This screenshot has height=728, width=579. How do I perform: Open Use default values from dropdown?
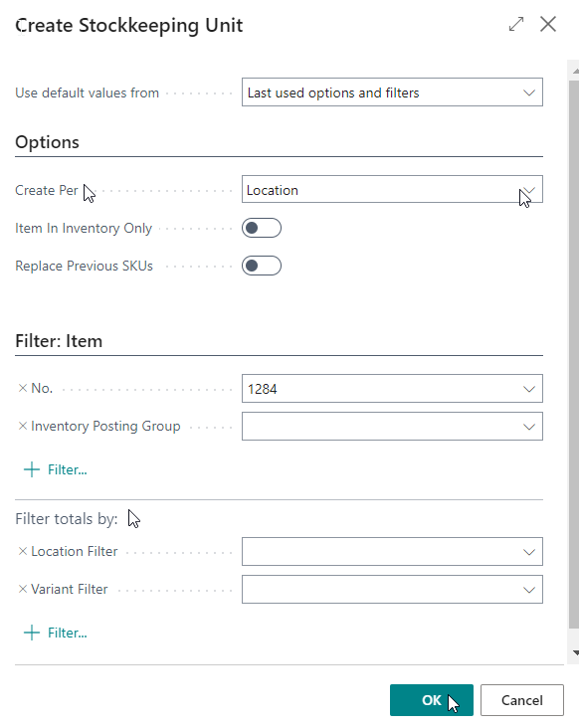392,91
